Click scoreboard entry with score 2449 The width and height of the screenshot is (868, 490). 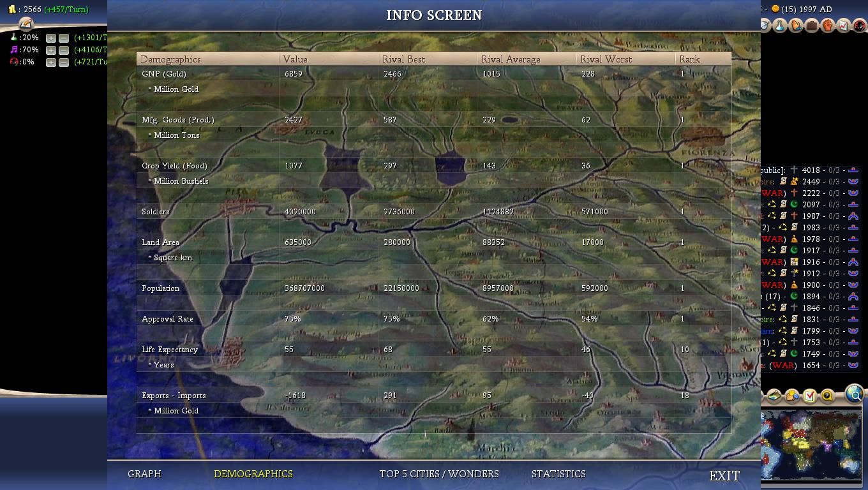pyautogui.click(x=810, y=182)
